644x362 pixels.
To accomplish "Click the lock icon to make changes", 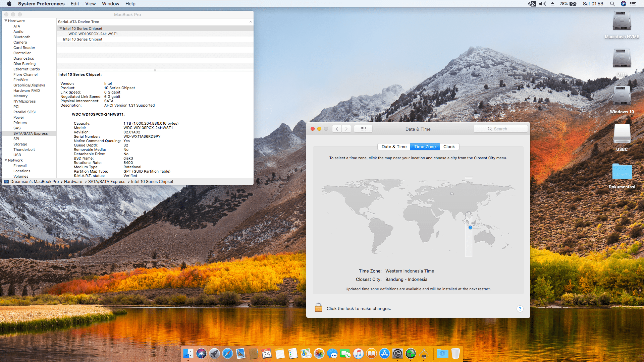I will (x=318, y=308).
